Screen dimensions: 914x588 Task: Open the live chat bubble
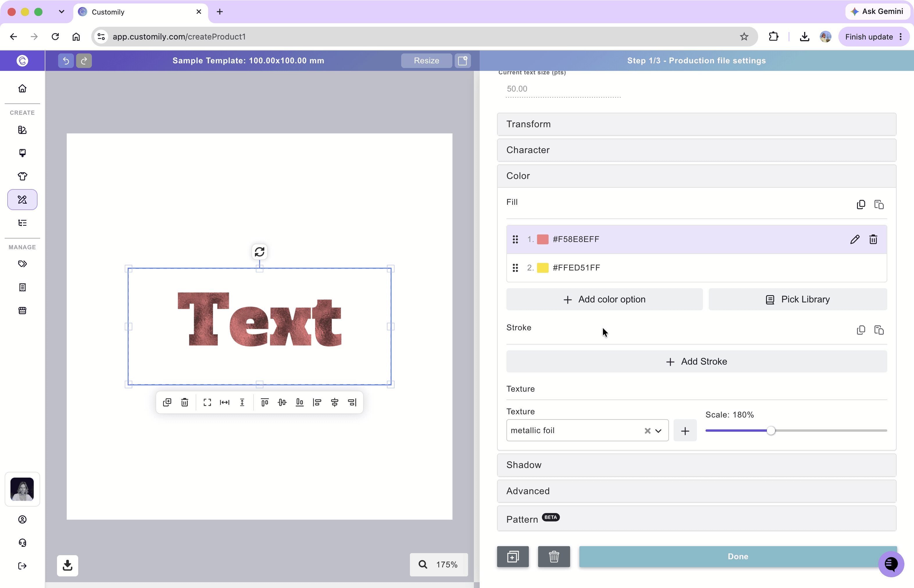coord(891,564)
